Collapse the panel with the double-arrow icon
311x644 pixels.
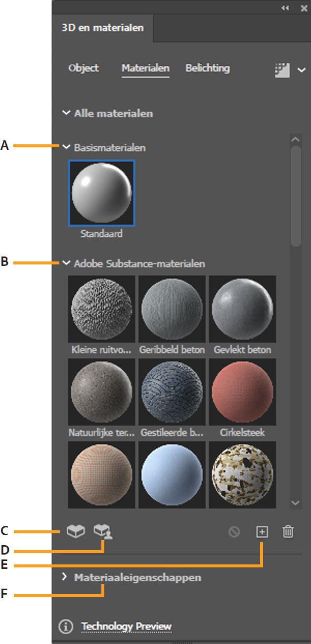[x=285, y=8]
